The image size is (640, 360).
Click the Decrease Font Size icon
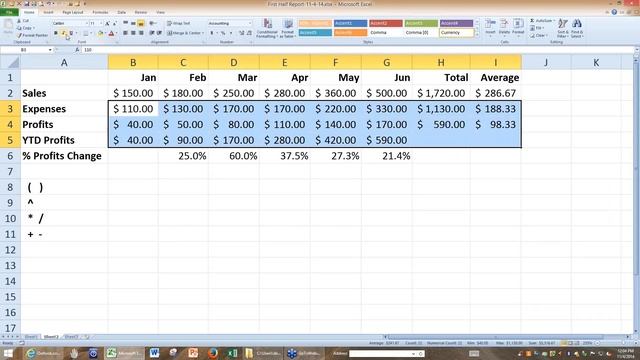pyautogui.click(x=114, y=23)
